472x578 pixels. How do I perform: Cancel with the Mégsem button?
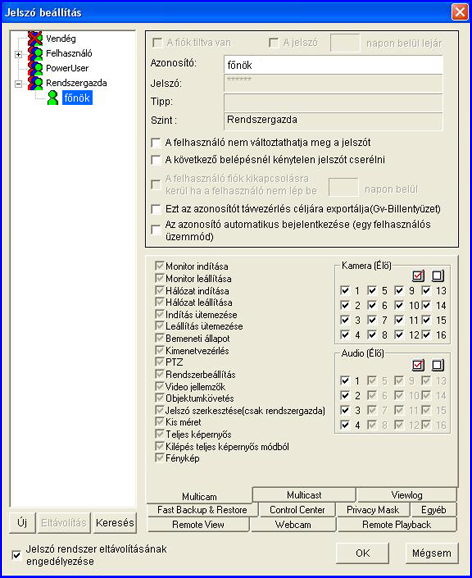tap(432, 553)
